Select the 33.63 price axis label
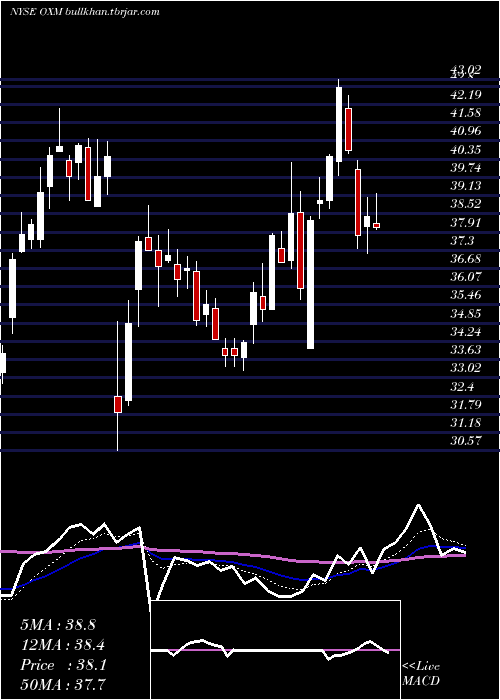500x700 pixels. (x=465, y=350)
